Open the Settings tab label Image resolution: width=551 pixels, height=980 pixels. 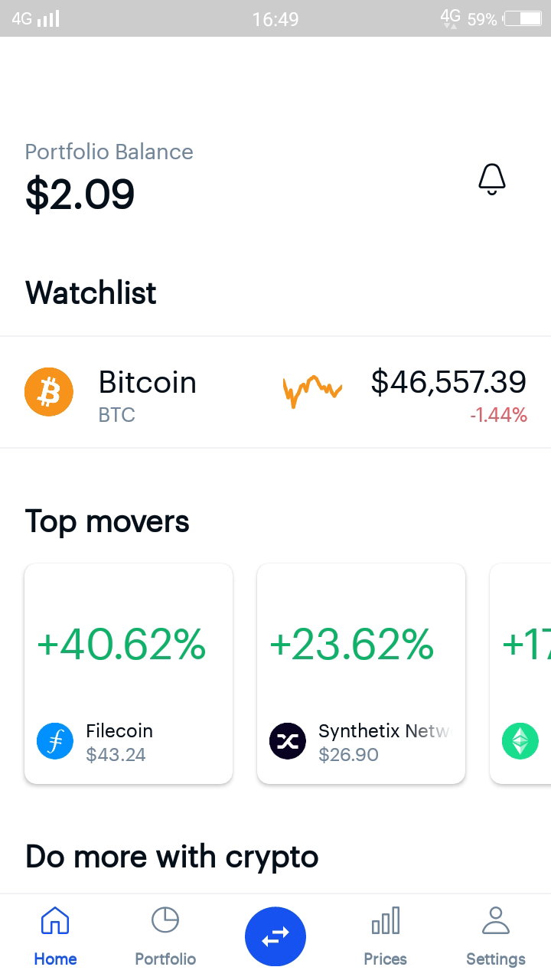[x=496, y=959]
